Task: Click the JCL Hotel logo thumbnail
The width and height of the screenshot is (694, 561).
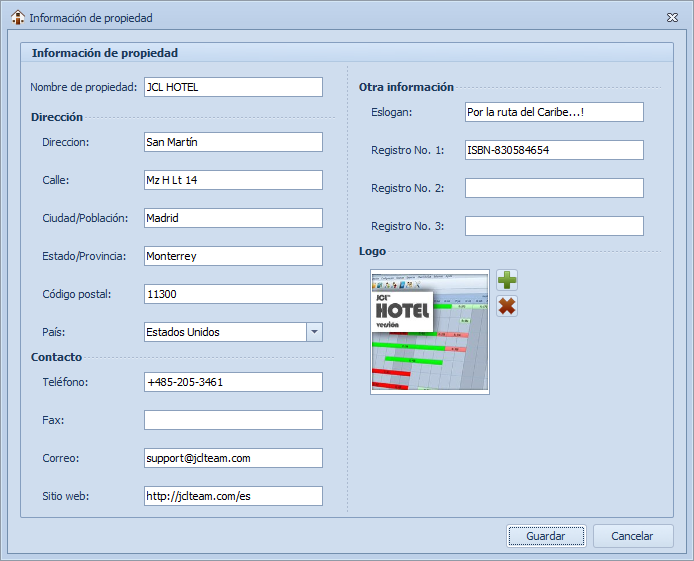Action: coord(430,332)
